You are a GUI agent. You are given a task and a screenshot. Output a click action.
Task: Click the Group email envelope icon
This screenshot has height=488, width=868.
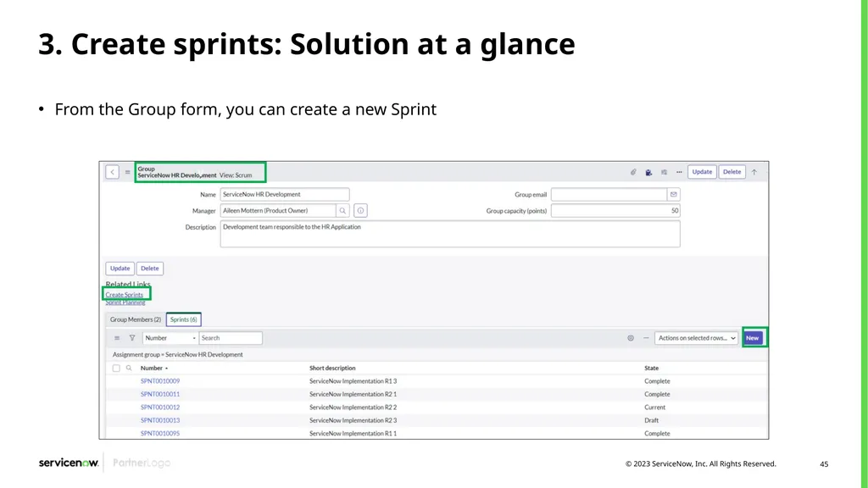click(674, 194)
